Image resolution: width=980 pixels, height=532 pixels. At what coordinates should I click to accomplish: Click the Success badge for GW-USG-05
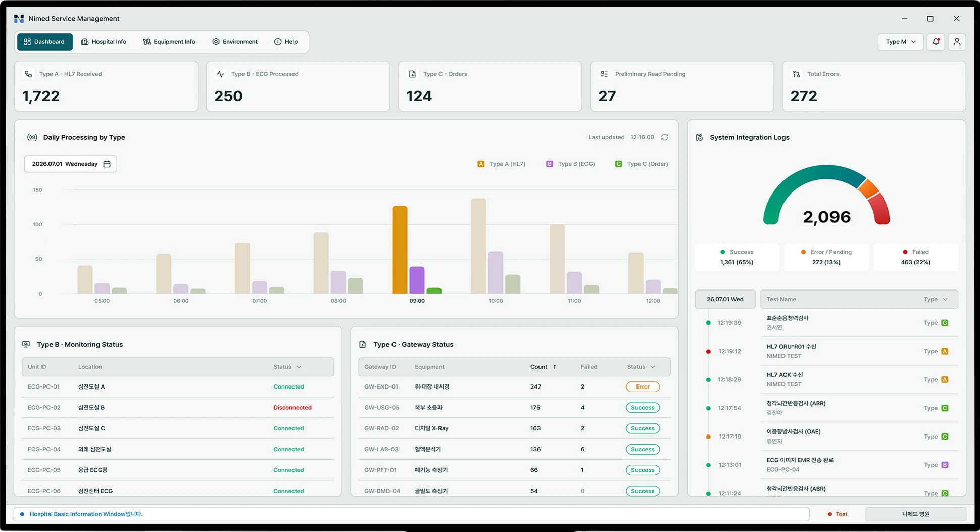pyautogui.click(x=643, y=408)
